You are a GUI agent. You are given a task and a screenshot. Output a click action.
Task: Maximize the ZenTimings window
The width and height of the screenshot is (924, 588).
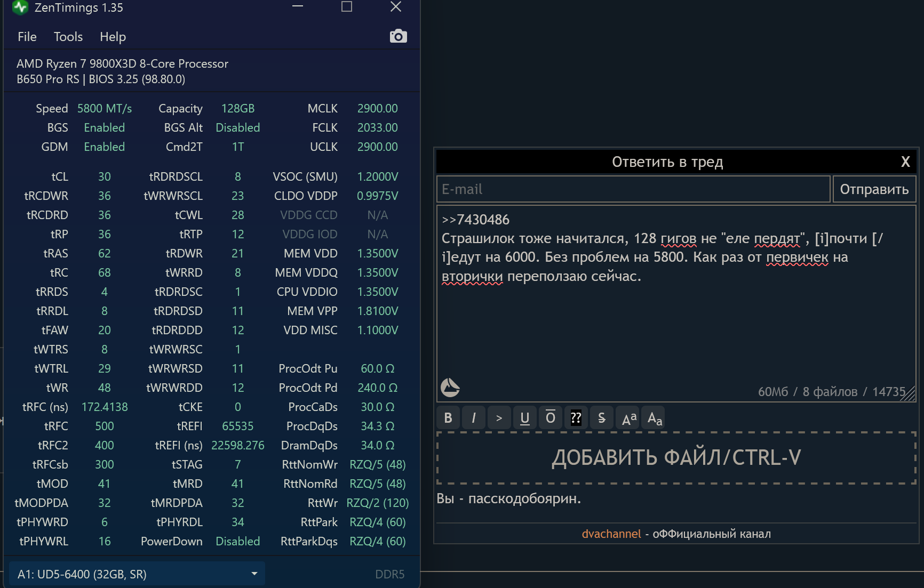(x=347, y=6)
